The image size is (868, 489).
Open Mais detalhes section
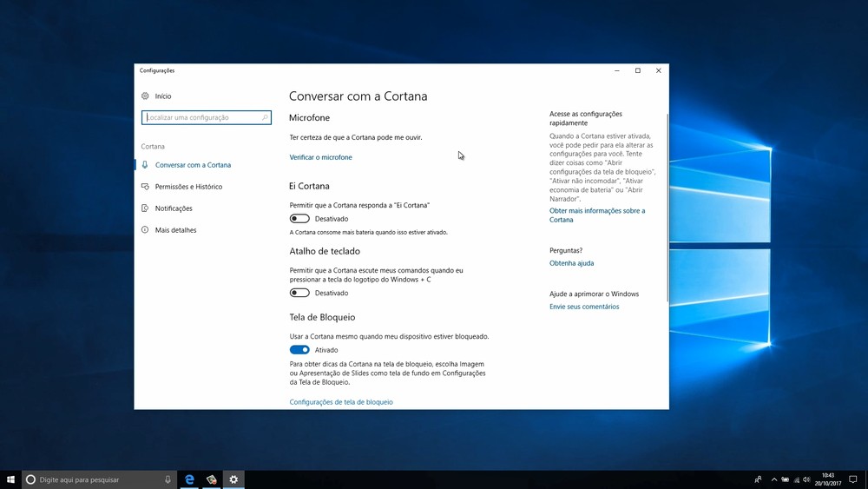point(175,230)
